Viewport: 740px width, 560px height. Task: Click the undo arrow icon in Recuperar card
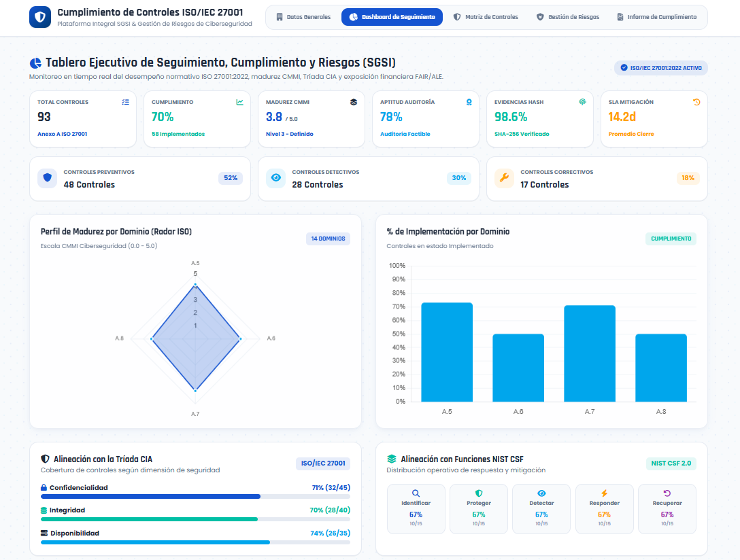[667, 493]
